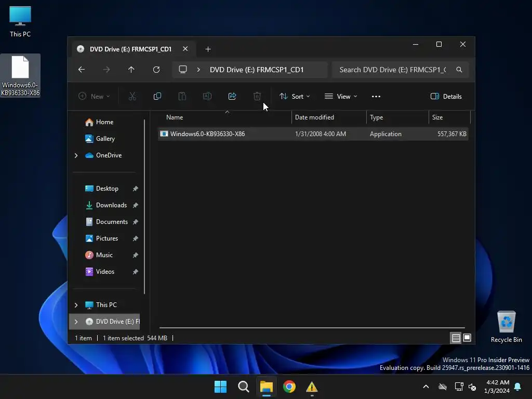Open taskbar Search
The height and width of the screenshot is (399, 532).
coord(243,387)
